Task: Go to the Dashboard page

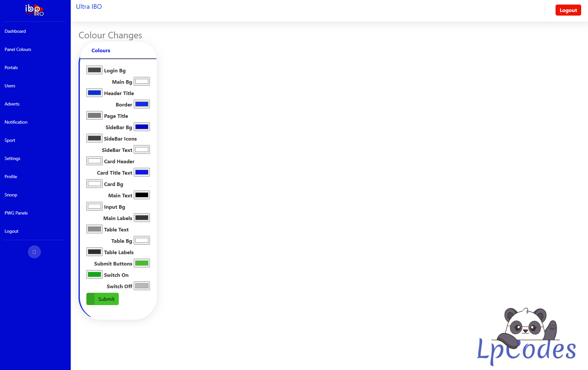Action: point(15,31)
